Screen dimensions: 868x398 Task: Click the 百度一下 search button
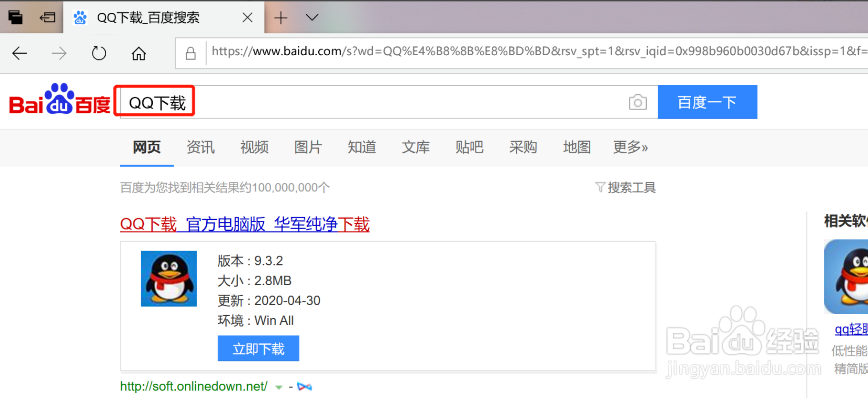tap(707, 102)
